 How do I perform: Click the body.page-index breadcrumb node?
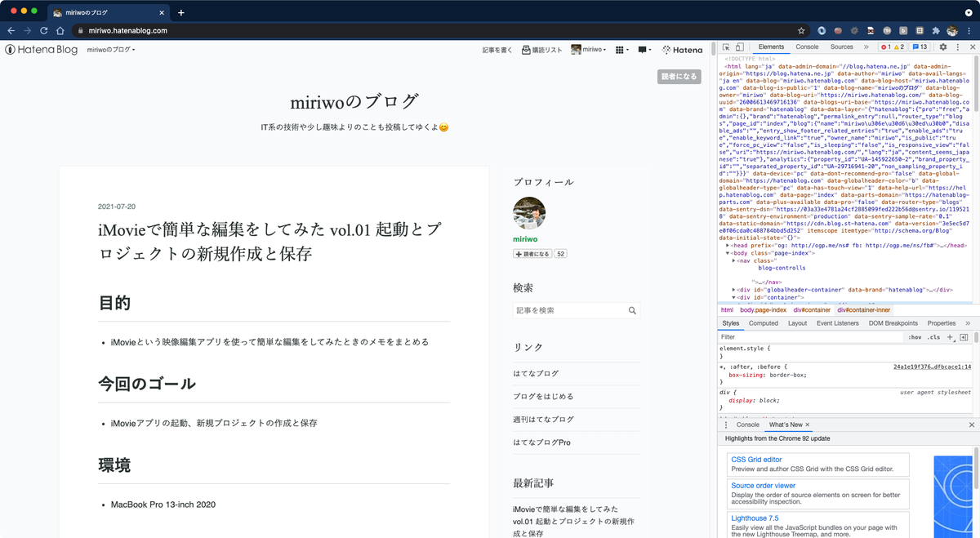pyautogui.click(x=763, y=310)
